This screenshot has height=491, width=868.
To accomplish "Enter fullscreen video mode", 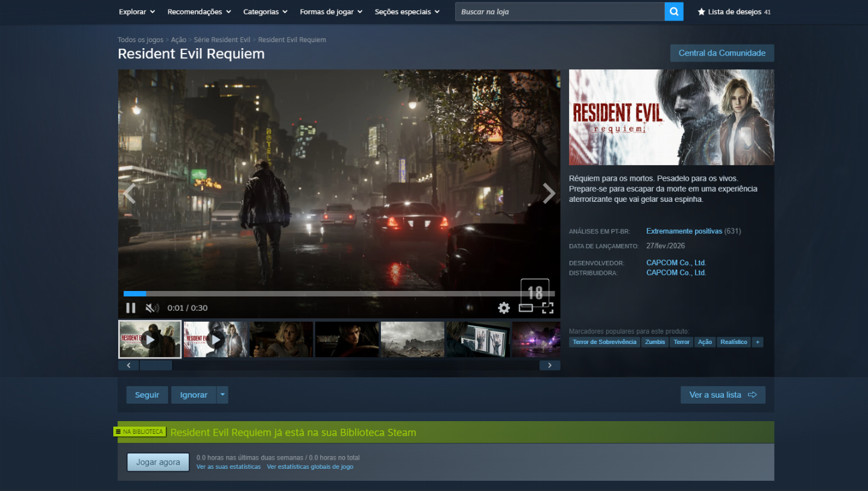I will (547, 308).
